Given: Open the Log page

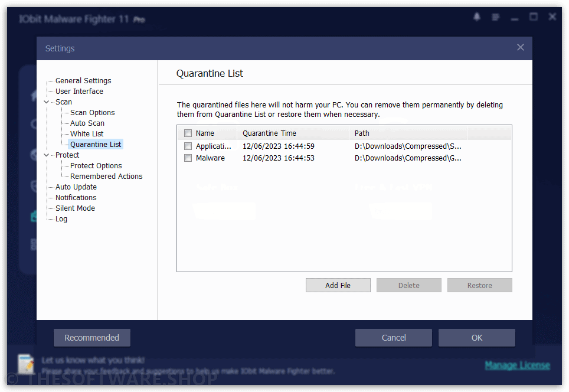Looking at the screenshot, I should [61, 219].
